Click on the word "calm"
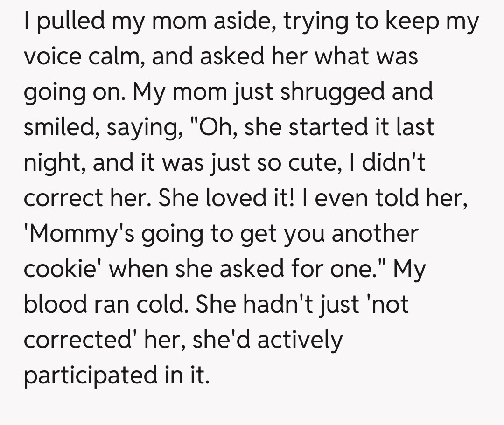 coord(119,57)
